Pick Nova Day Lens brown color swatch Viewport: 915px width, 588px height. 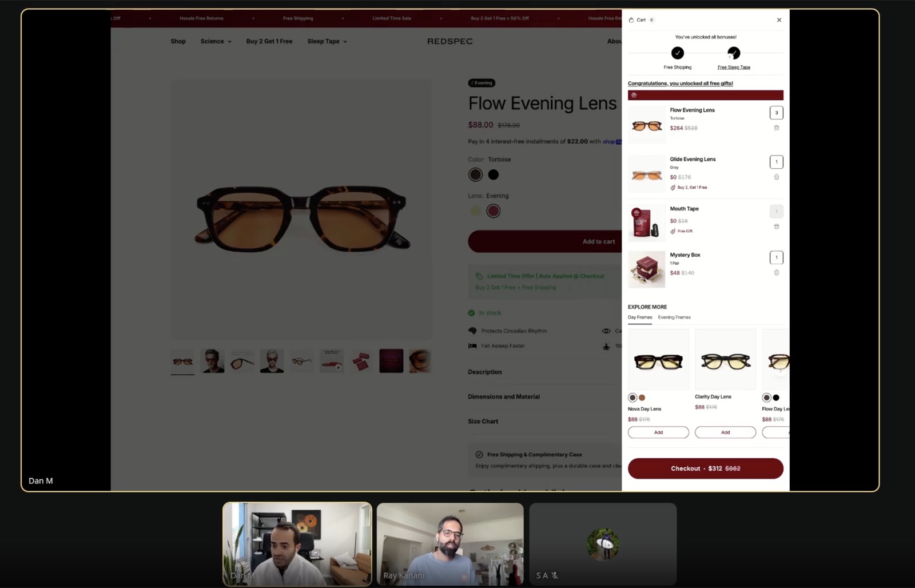click(642, 398)
